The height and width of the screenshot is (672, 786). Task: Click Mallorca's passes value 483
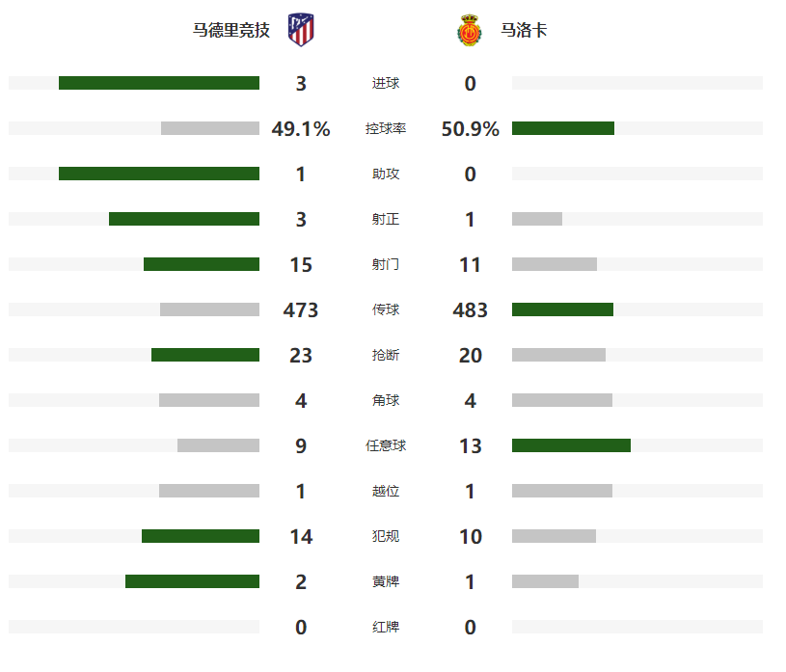tap(471, 310)
